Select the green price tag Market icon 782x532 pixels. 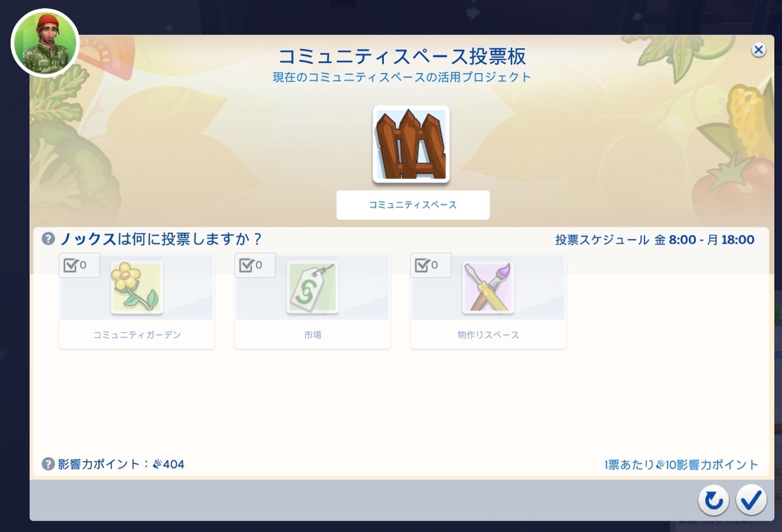pyautogui.click(x=313, y=287)
